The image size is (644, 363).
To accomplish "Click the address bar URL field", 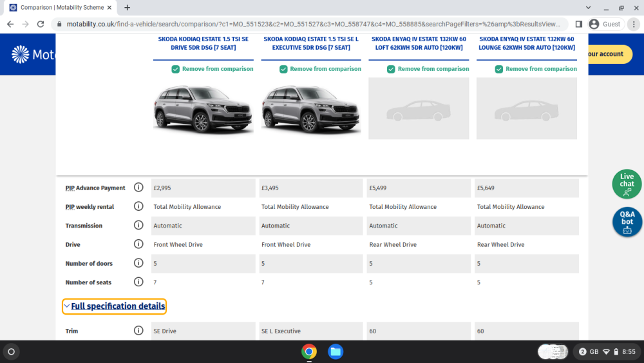I will [x=313, y=25].
